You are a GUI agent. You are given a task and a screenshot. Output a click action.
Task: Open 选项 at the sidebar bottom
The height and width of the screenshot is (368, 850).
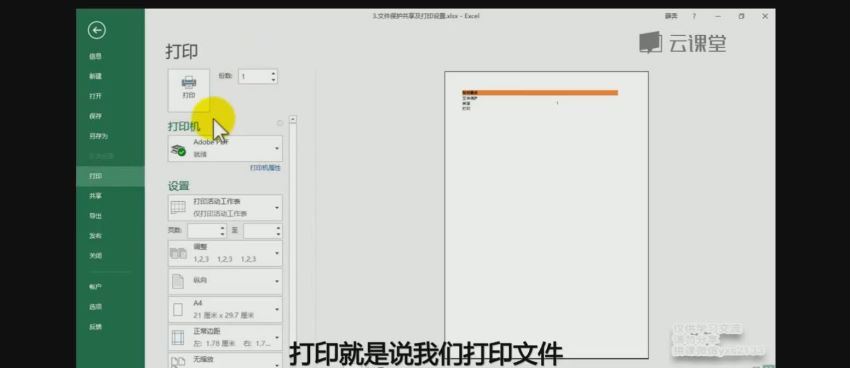tap(95, 307)
